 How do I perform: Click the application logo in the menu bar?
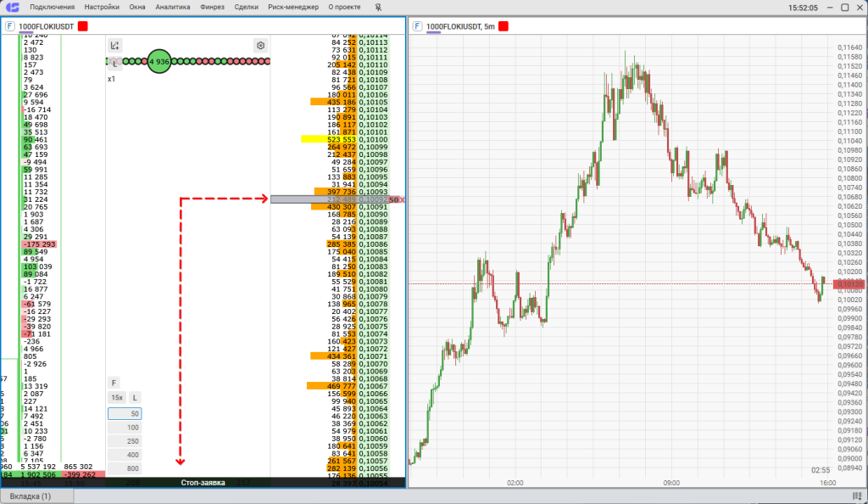click(12, 7)
